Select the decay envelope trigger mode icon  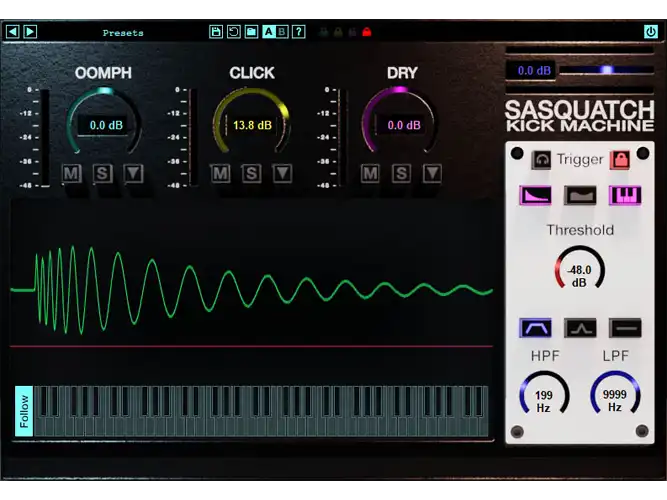point(536,196)
